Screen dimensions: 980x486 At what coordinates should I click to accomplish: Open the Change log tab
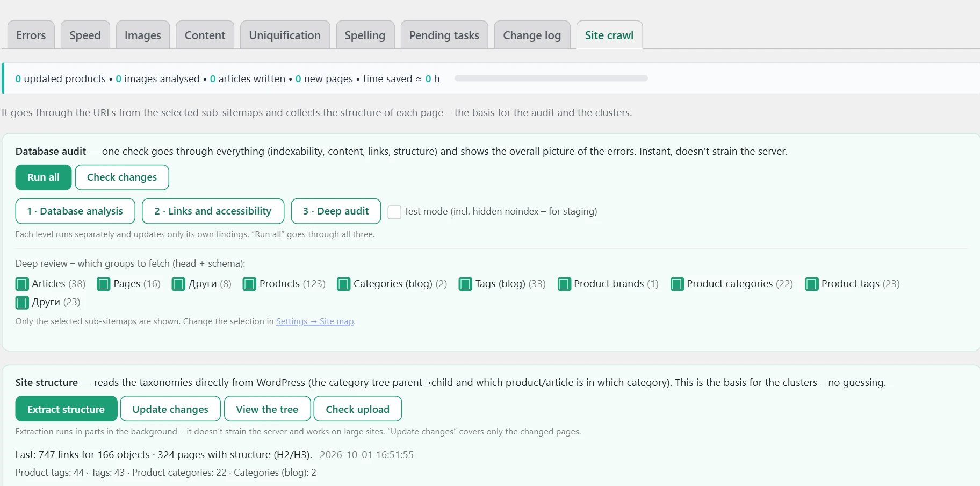pyautogui.click(x=532, y=35)
